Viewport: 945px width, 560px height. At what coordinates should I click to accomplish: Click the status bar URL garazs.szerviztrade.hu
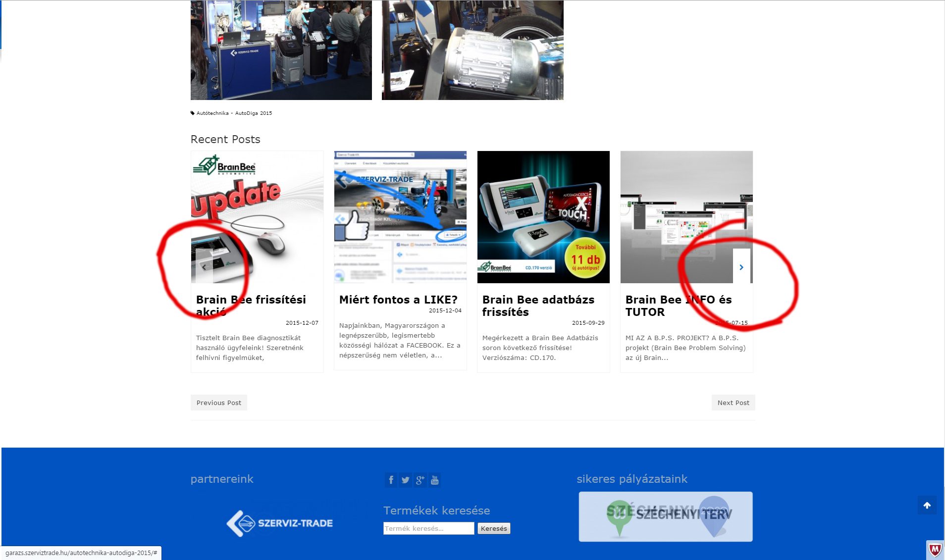[81, 553]
